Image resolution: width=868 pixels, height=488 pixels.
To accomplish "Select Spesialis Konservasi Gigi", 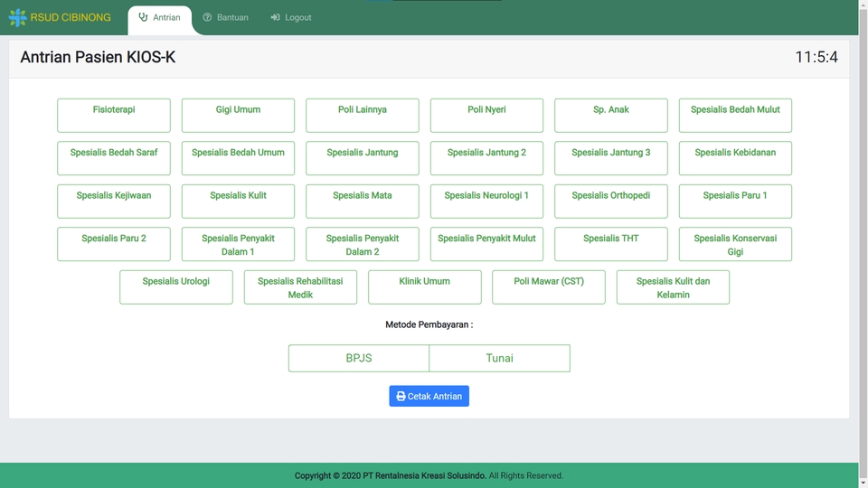I will pyautogui.click(x=735, y=244).
